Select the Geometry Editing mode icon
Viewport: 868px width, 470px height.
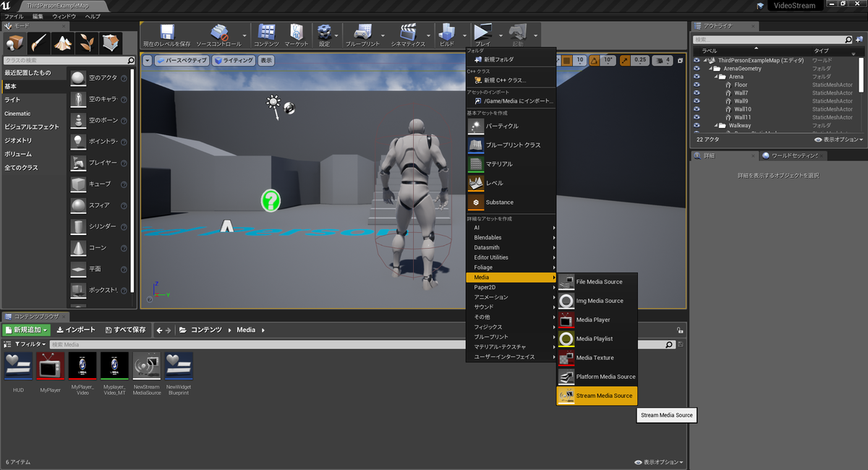111,43
